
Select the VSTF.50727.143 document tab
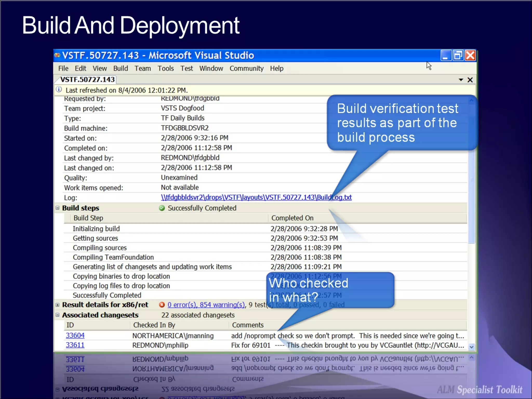coord(87,79)
